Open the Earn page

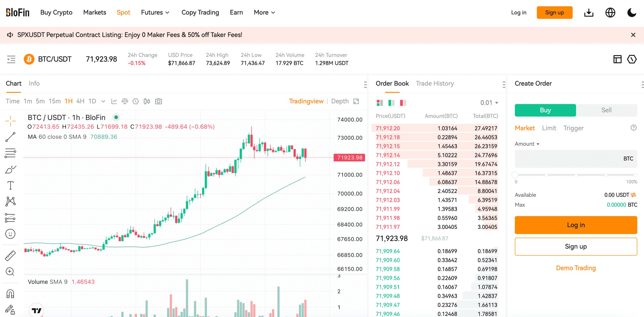click(236, 13)
